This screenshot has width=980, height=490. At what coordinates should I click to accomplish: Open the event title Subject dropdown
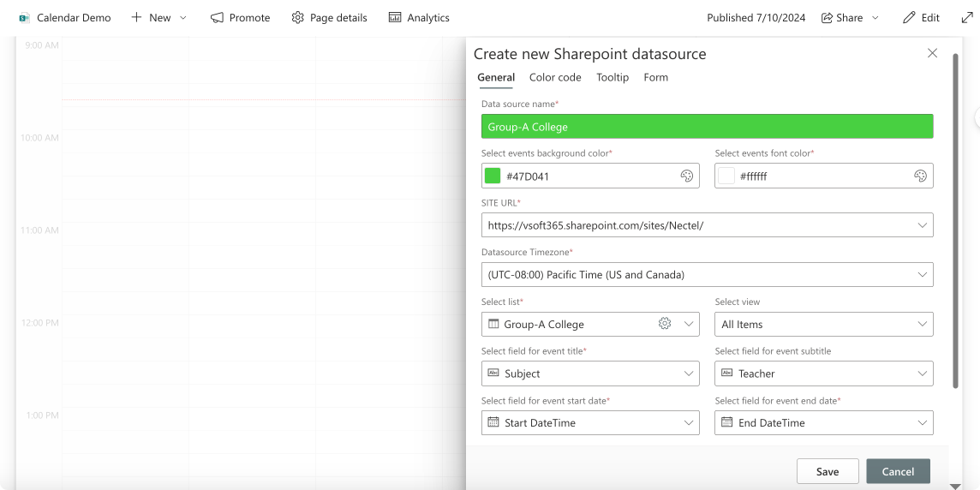point(590,373)
